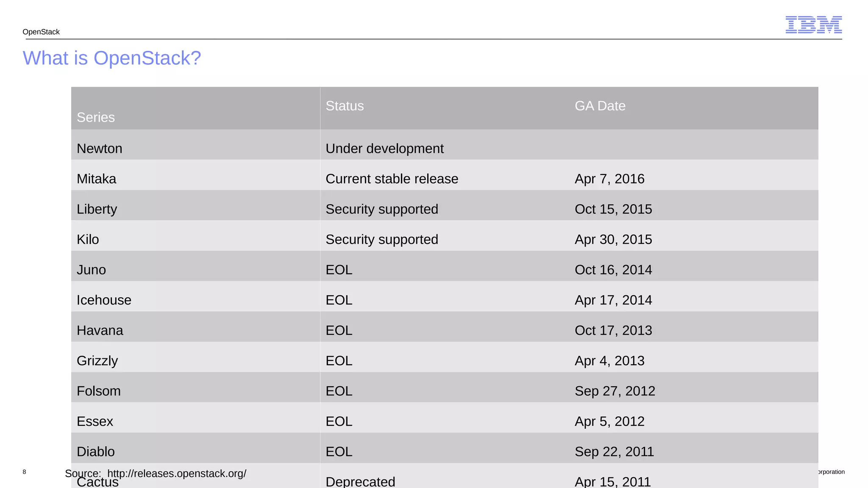The image size is (868, 488).
Task: Click the IBM logo
Action: click(813, 25)
